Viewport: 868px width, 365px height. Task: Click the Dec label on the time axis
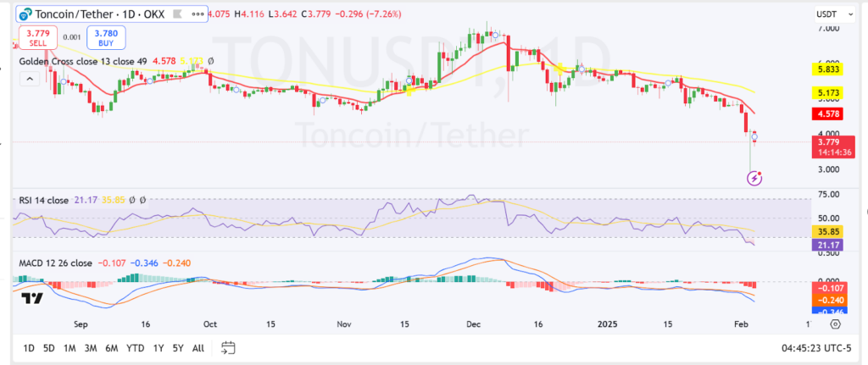(x=473, y=324)
